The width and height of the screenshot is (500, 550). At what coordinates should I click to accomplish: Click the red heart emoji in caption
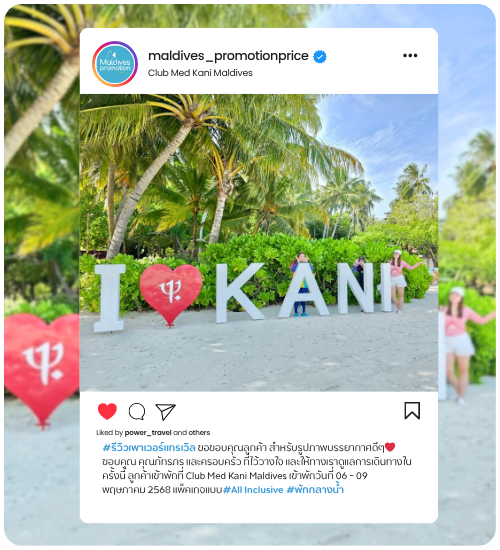(x=390, y=447)
